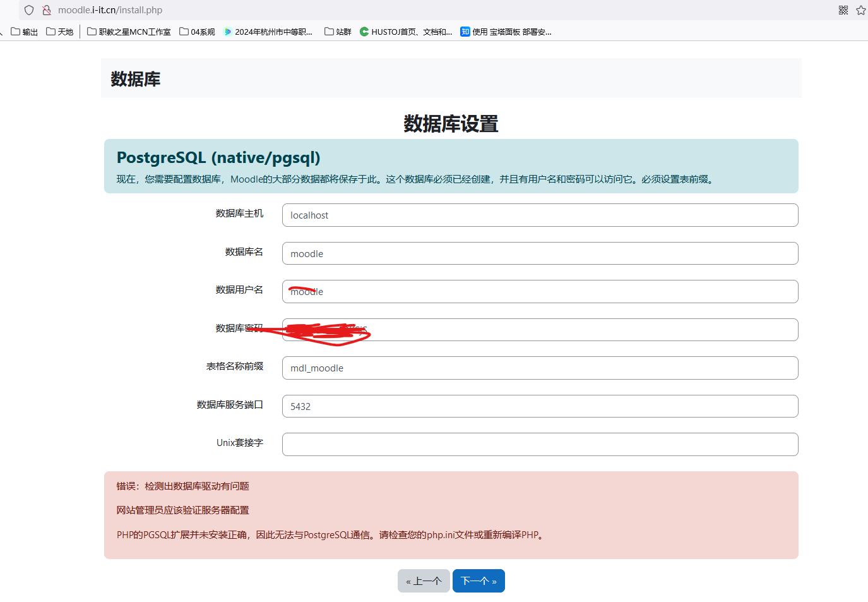The image size is (868, 602).
Task: Click the 数据库主机 localhost field
Action: pos(540,215)
